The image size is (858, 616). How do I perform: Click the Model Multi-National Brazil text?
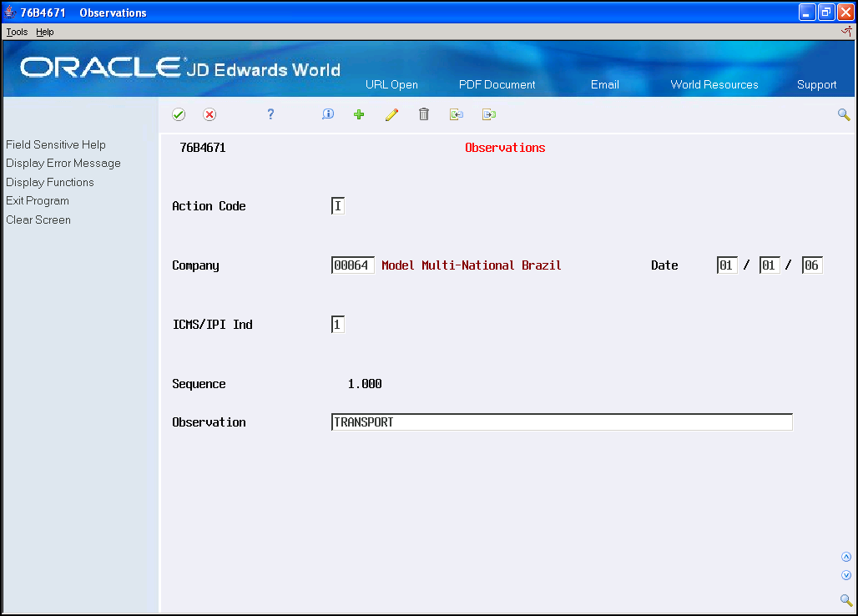(x=471, y=265)
